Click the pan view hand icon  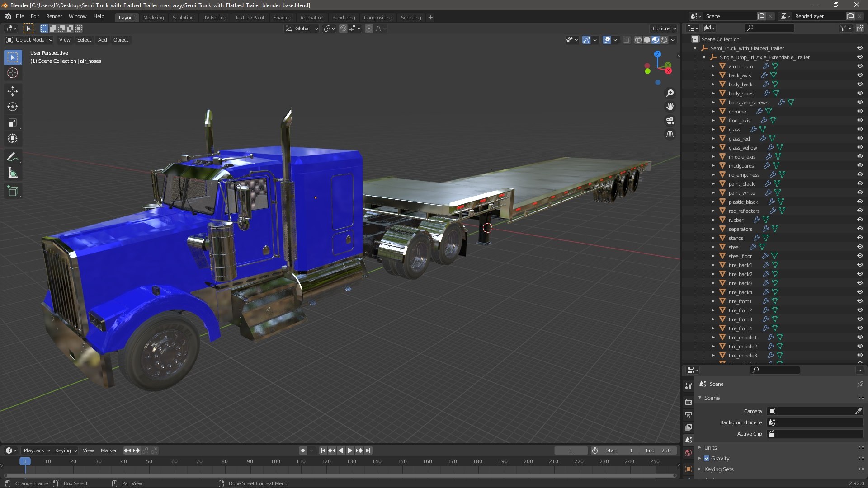coord(670,107)
